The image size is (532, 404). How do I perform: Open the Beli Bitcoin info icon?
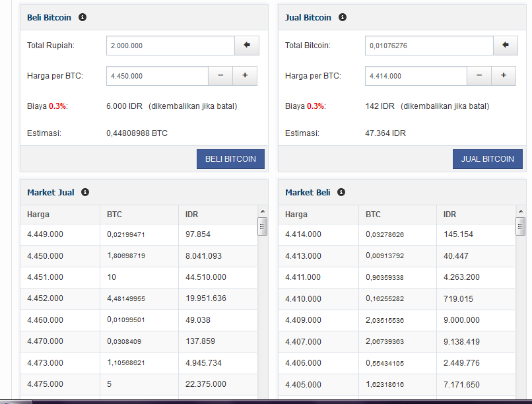point(83,17)
